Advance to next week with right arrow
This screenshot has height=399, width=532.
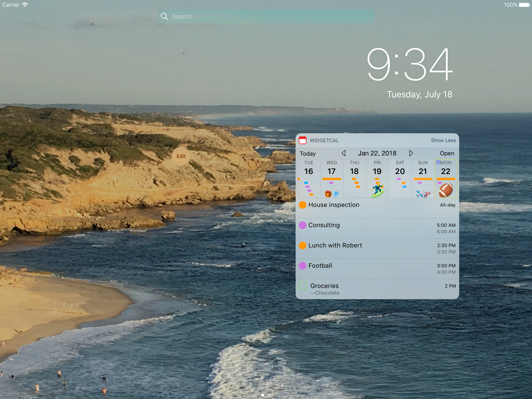click(x=411, y=153)
